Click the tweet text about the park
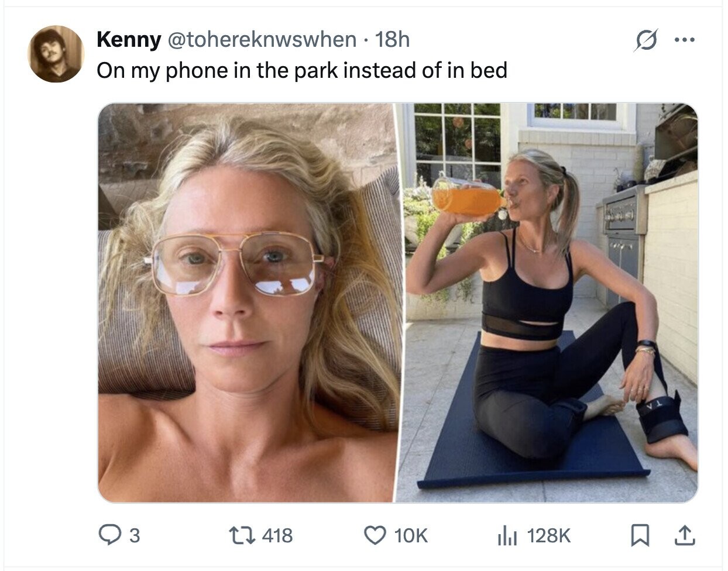This screenshot has width=728, height=571. pyautogui.click(x=302, y=70)
